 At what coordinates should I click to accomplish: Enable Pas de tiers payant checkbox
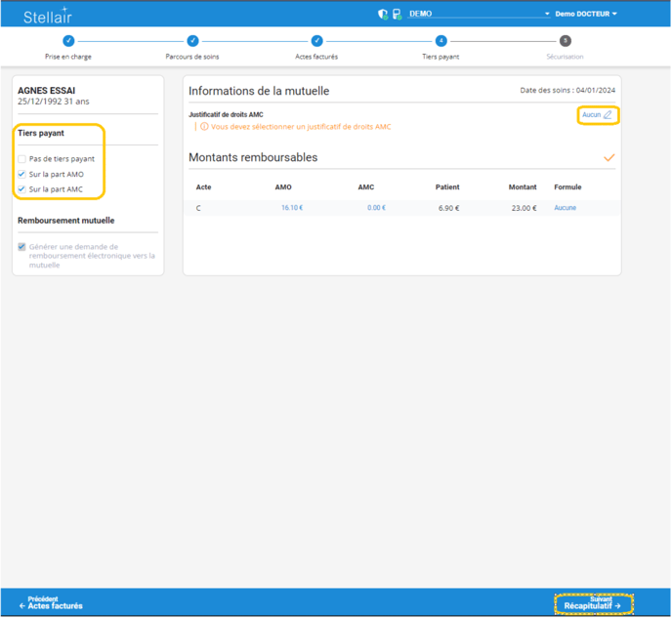[22, 159]
